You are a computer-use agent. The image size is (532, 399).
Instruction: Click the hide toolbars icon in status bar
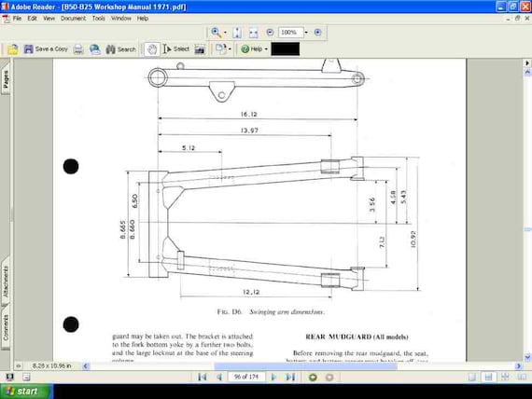click(x=26, y=377)
